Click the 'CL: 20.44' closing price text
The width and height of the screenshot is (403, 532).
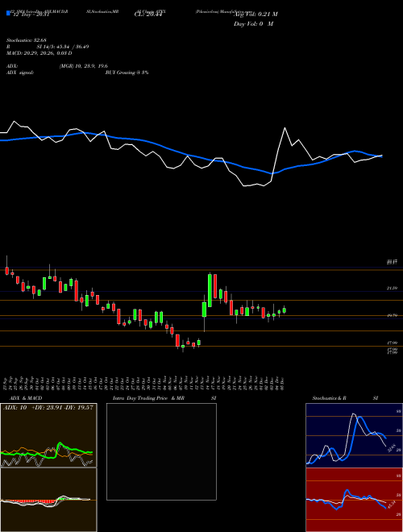[x=148, y=15]
